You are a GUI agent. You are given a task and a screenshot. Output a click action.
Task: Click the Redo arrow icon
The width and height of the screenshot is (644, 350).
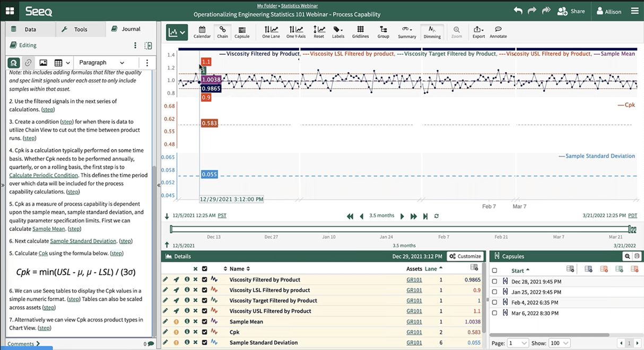pyautogui.click(x=532, y=11)
